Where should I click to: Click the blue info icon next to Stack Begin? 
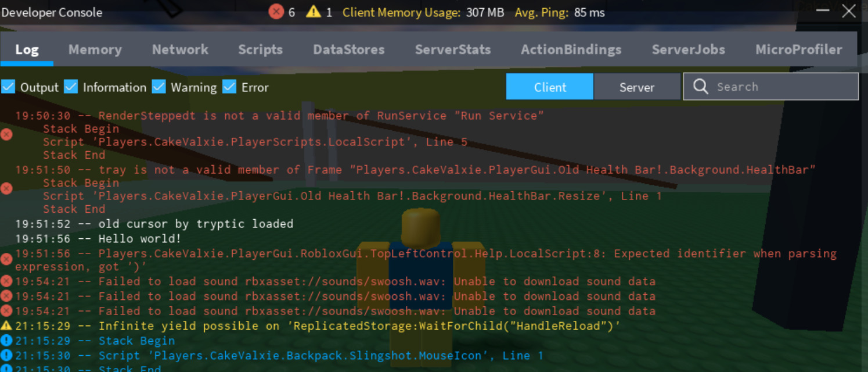point(6,341)
